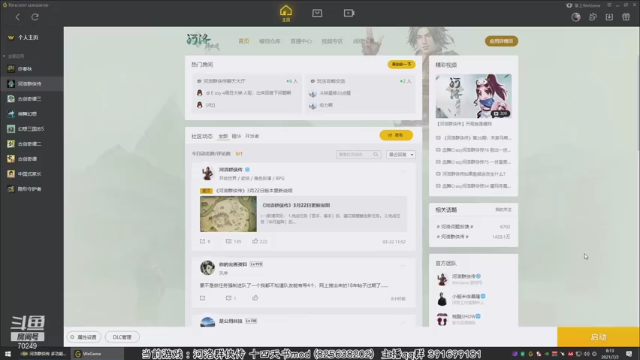The image size is (640, 360).
Task: Share the first post via share icon
Action: (x=202, y=241)
